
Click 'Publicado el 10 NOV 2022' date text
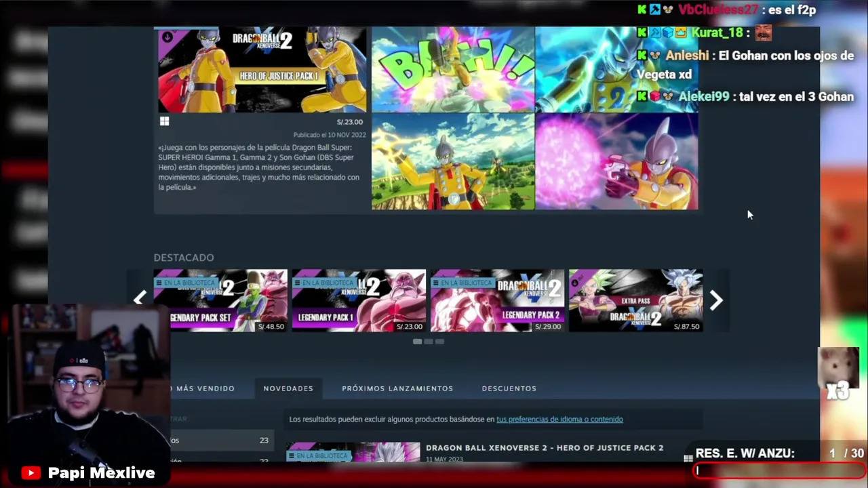pos(330,135)
